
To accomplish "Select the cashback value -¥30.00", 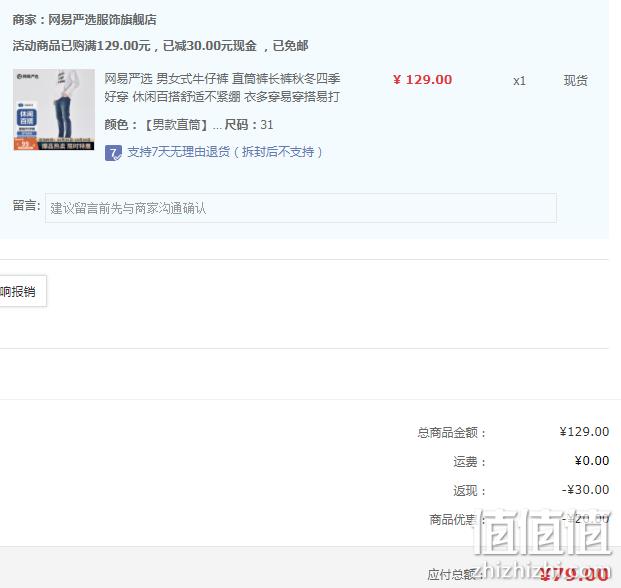I will point(585,490).
